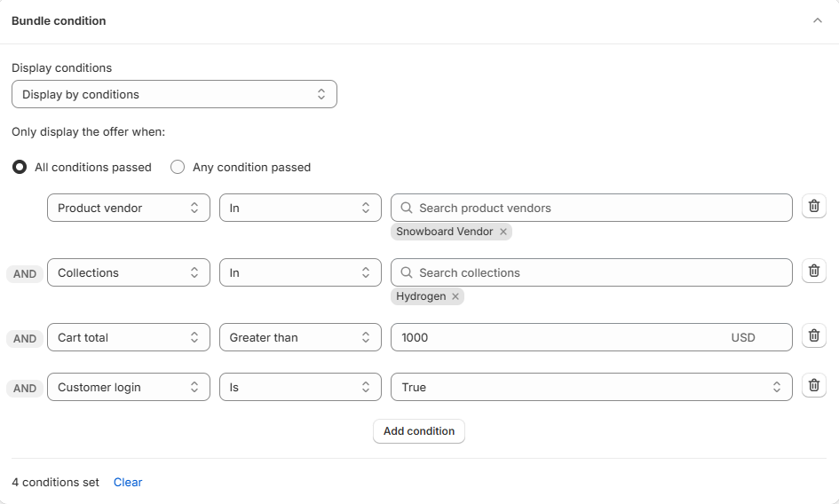Image resolution: width=839 pixels, height=504 pixels.
Task: Delete the Product vendor condition row
Action: (x=813, y=206)
